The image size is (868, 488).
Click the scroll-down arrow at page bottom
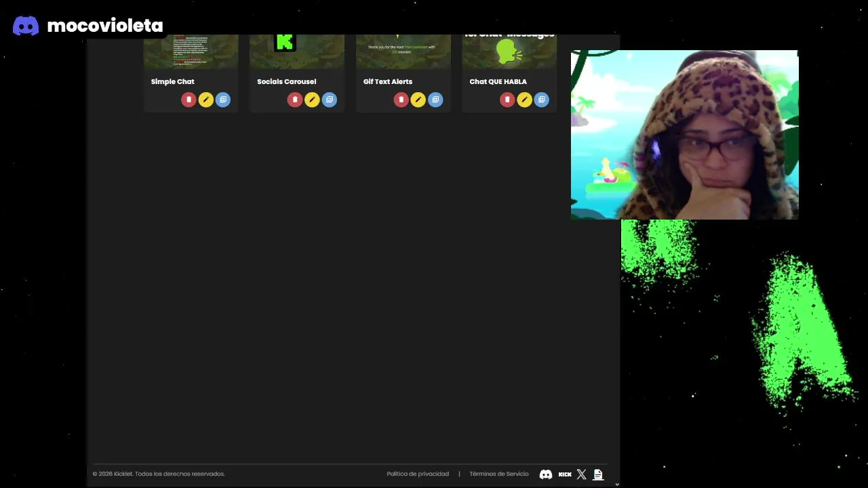tap(616, 484)
